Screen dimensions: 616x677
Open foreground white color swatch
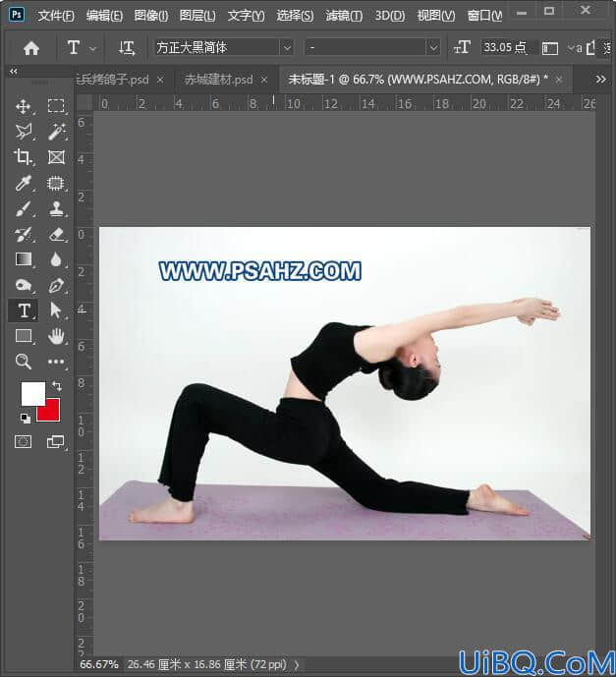[x=32, y=392]
